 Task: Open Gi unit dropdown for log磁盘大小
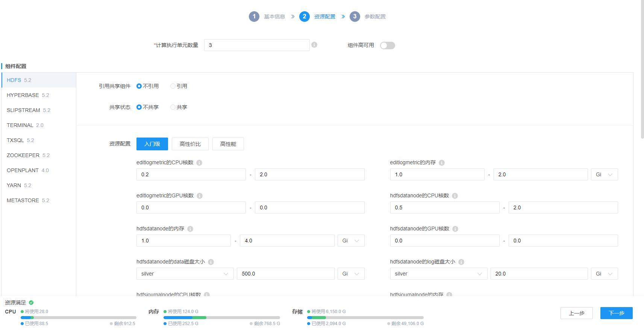pyautogui.click(x=604, y=274)
